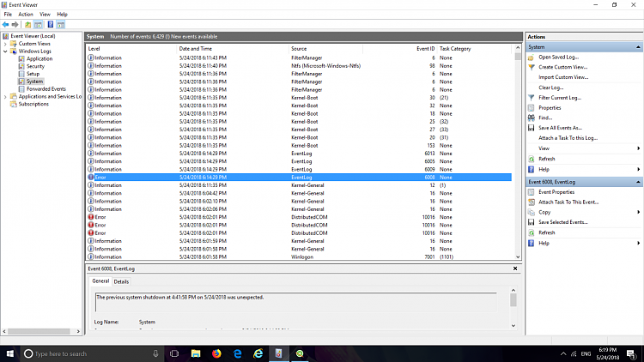Open the Help menu

tap(62, 15)
